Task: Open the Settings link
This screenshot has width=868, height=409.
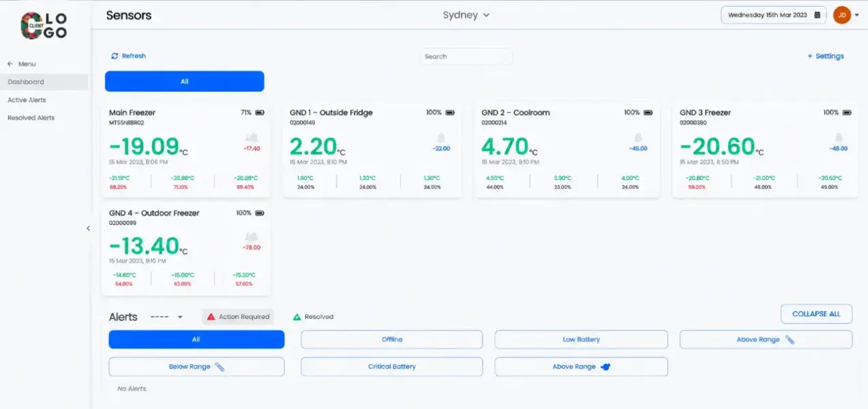Action: [826, 56]
